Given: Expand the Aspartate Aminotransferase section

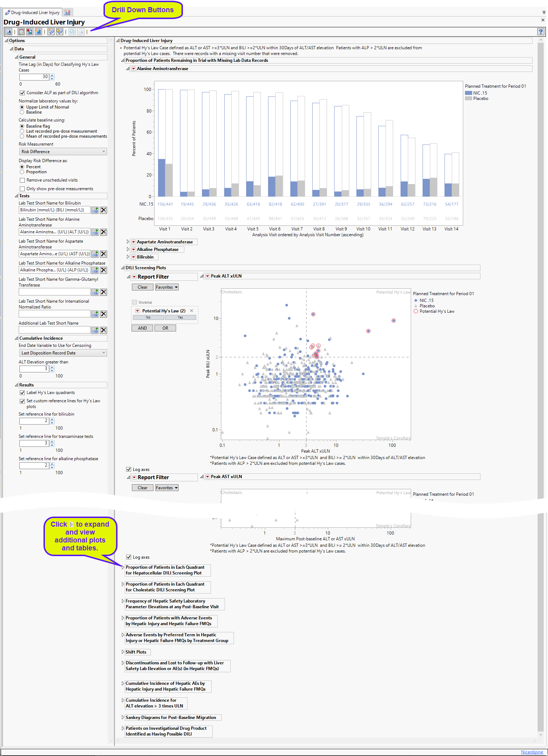Looking at the screenshot, I should click(x=128, y=242).
